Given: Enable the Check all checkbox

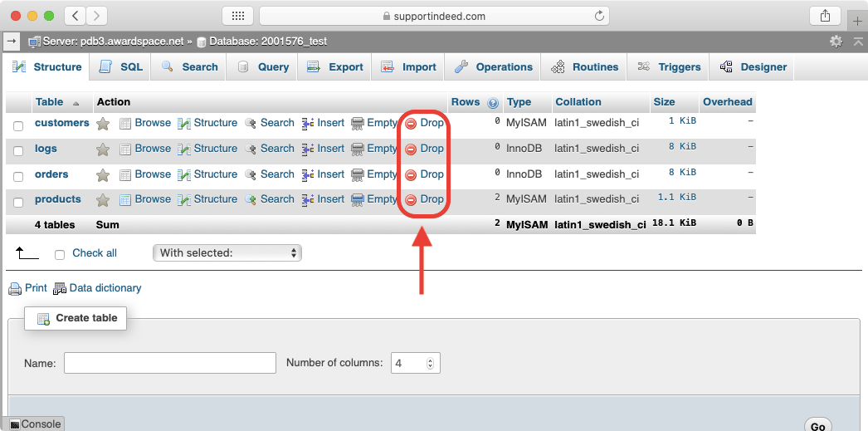Looking at the screenshot, I should (x=60, y=254).
